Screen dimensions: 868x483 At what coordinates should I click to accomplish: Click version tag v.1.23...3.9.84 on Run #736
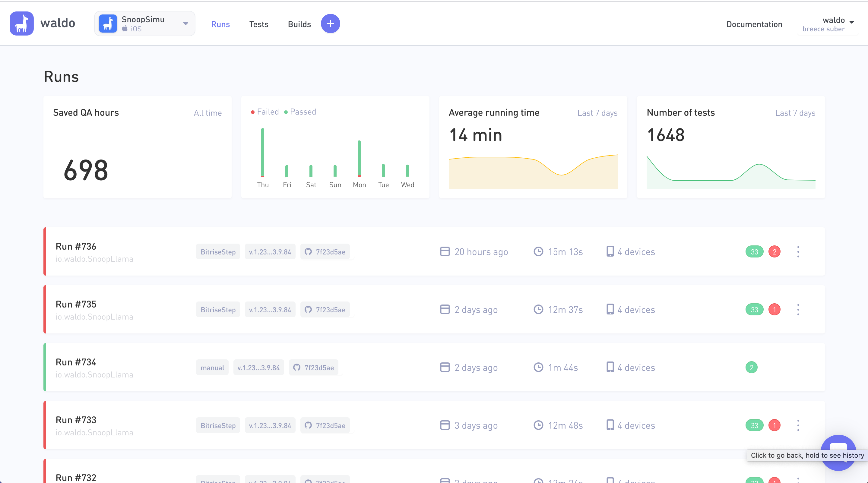pos(270,252)
